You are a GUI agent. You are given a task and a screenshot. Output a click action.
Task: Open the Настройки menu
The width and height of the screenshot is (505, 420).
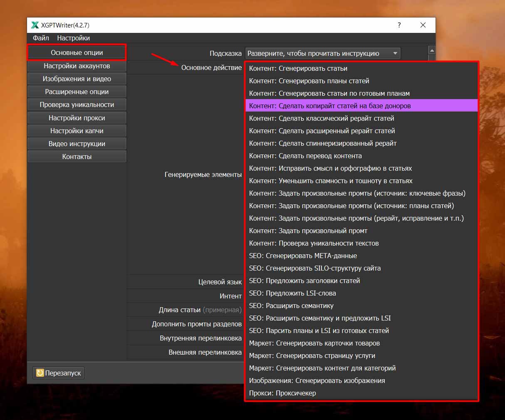point(73,38)
